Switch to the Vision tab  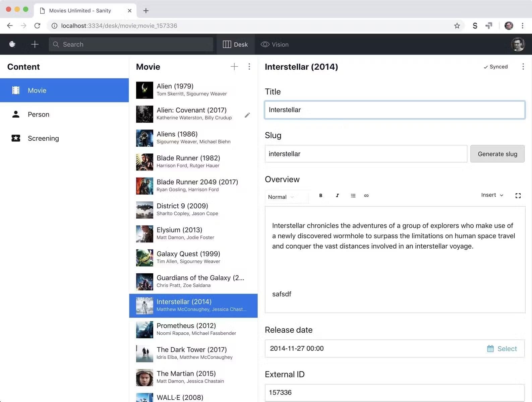coord(275,44)
